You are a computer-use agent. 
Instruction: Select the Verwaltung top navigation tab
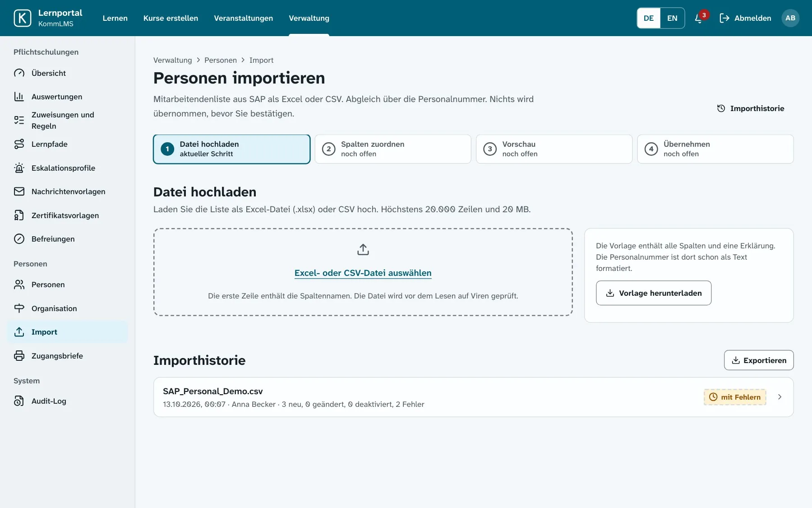[309, 18]
